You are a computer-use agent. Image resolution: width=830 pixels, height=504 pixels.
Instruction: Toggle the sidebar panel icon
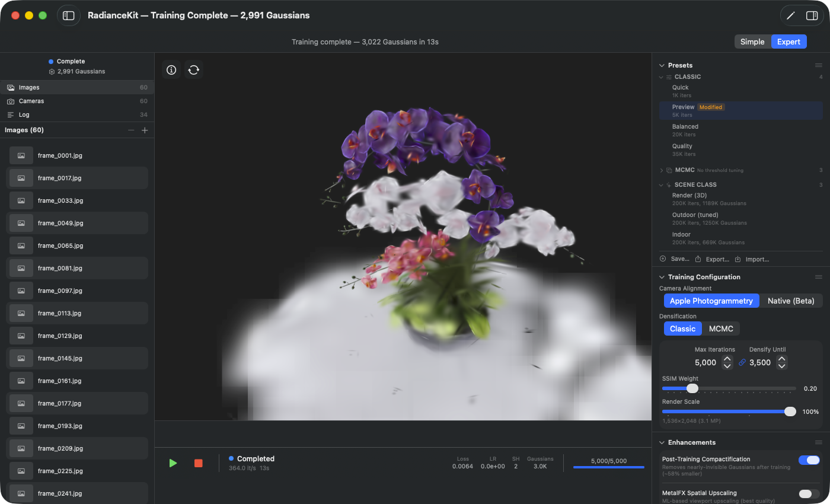click(69, 16)
